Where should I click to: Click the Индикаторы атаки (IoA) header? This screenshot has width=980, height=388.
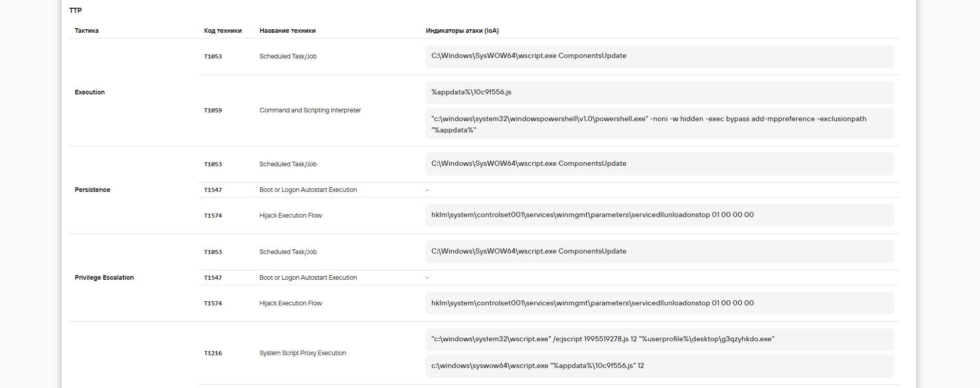tap(462, 31)
